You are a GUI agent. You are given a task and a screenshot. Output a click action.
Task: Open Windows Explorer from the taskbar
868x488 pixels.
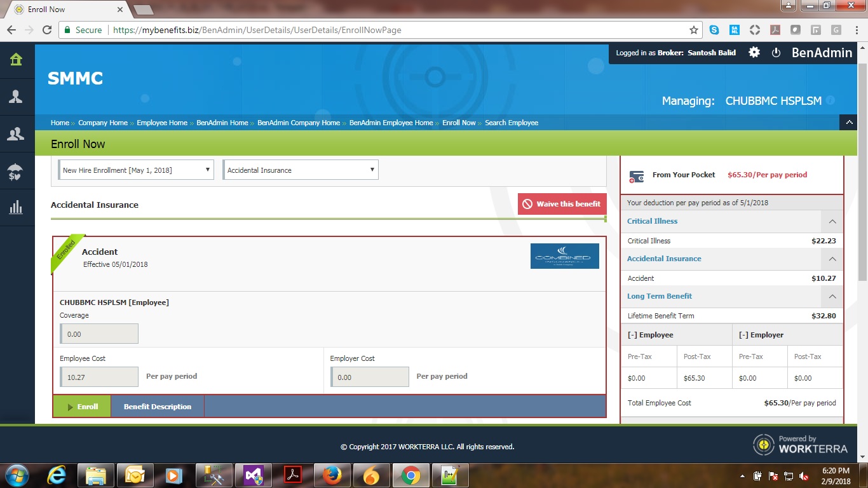[96, 475]
